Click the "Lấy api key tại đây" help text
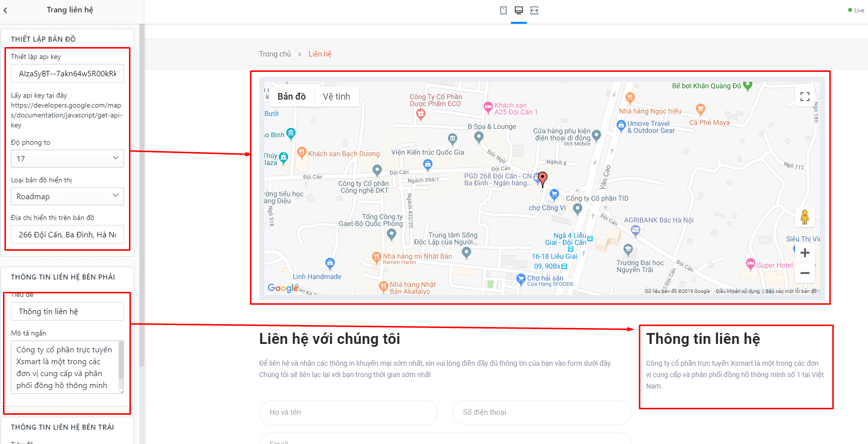 (39, 95)
